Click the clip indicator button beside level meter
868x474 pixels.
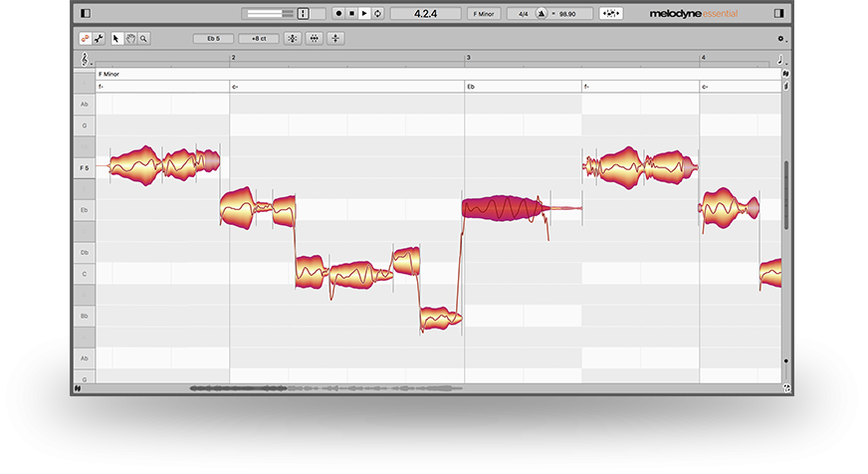(x=304, y=13)
